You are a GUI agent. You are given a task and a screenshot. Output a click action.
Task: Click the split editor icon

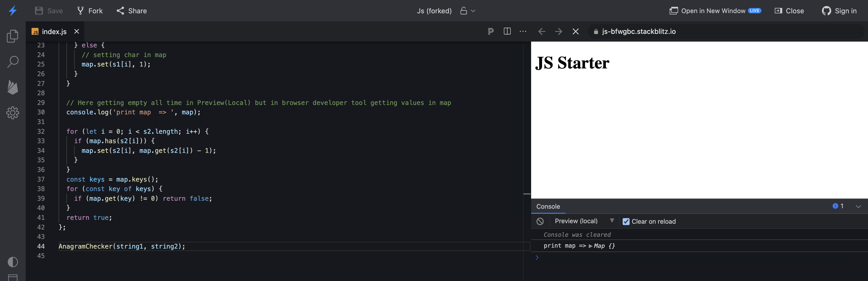pos(507,31)
